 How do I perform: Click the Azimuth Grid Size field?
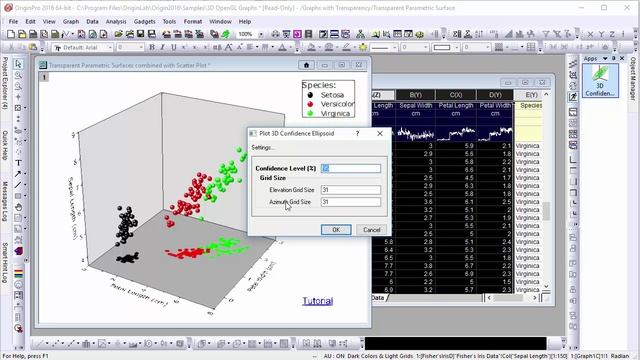pyautogui.click(x=351, y=202)
